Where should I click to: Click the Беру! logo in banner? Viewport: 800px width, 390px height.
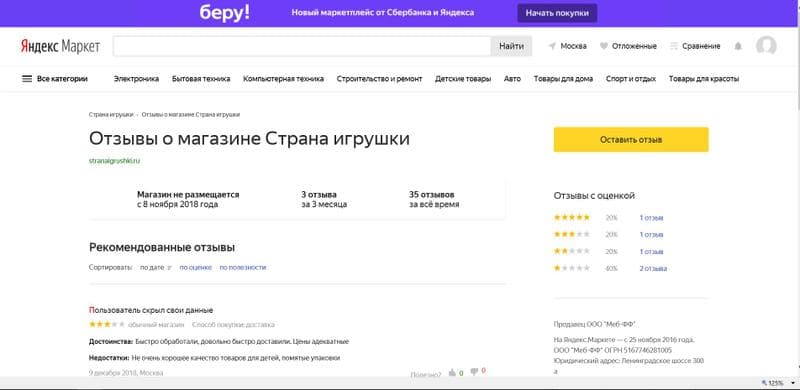pyautogui.click(x=224, y=13)
